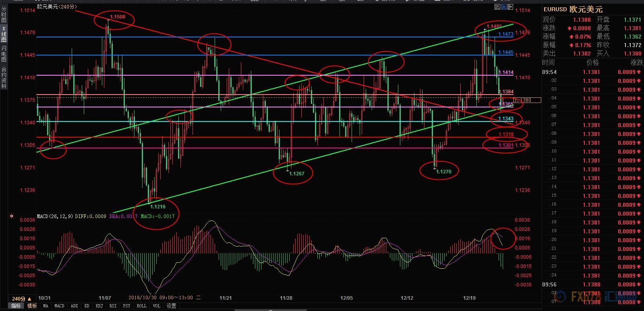Screen dimensions: 644x311
Task: Select the K线图 side tab
Action: click(4, 34)
